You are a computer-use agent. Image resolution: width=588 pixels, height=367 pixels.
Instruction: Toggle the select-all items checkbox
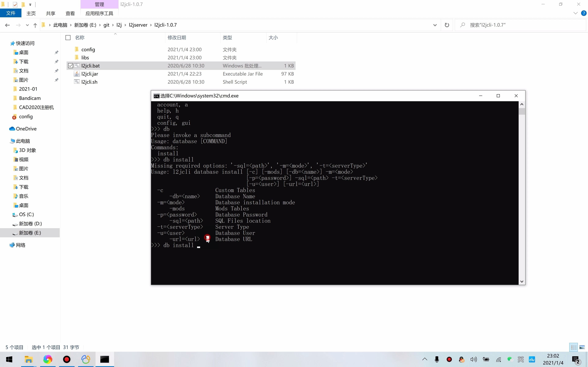click(68, 38)
